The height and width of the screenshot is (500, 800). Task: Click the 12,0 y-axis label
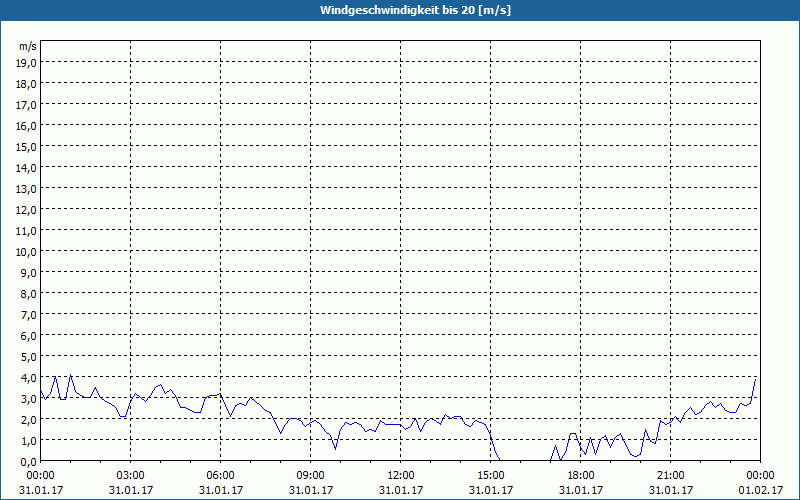[x=26, y=209]
